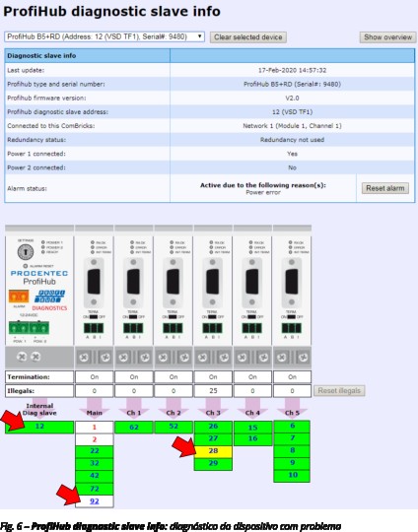
Task: Click the green power connector block
Action: 29,328
